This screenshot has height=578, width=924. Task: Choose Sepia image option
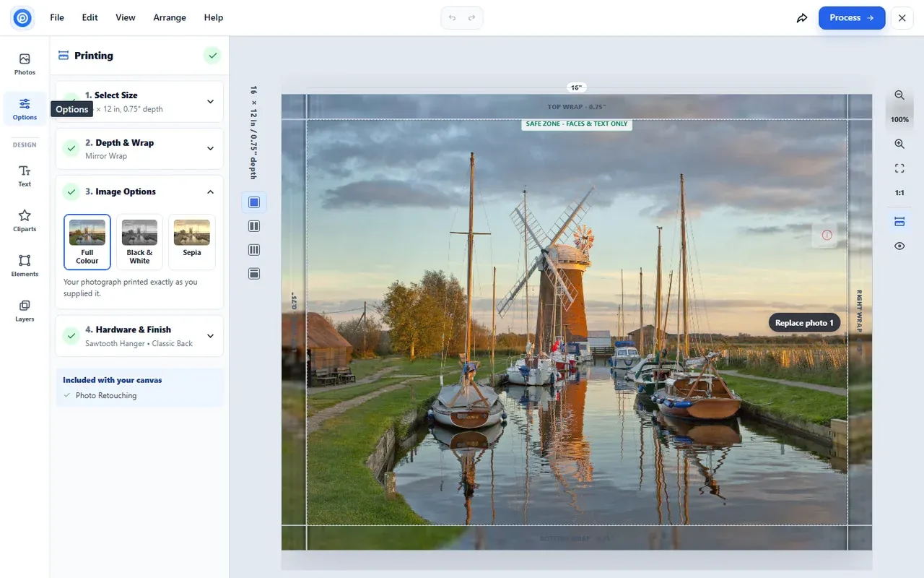pyautogui.click(x=192, y=242)
